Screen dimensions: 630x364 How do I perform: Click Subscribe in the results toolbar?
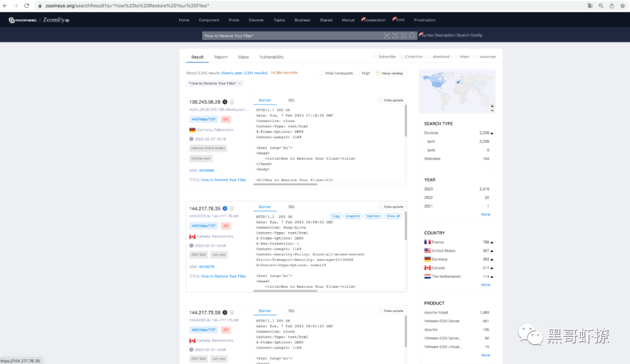384,57
